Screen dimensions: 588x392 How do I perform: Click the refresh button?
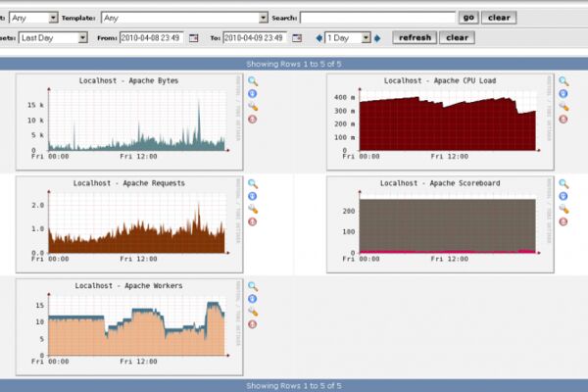tap(415, 38)
